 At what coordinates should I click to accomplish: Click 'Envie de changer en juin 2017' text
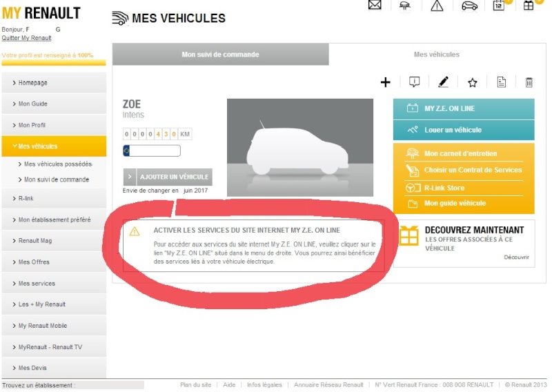(x=165, y=190)
